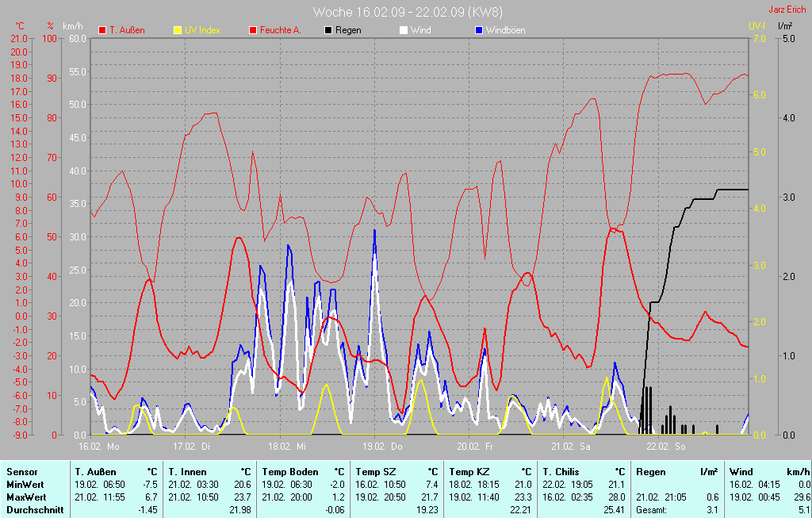This screenshot has width=812, height=518.
Task: Click the 21.0 top temperature axis value
Action: [x=19, y=39]
